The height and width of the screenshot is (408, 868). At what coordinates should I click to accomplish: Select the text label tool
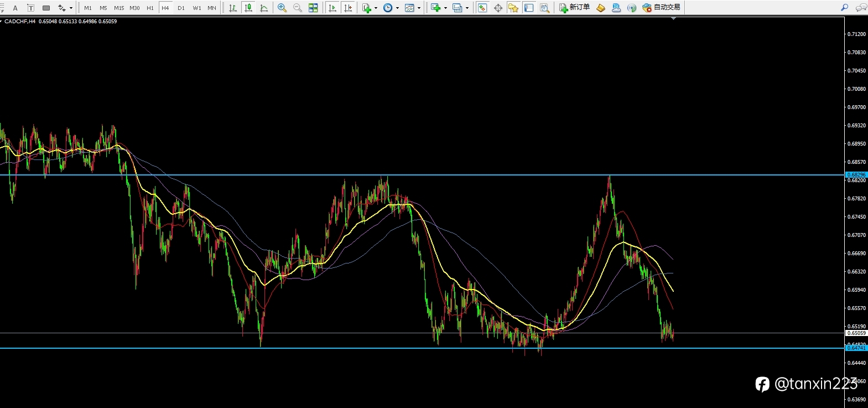click(x=30, y=8)
